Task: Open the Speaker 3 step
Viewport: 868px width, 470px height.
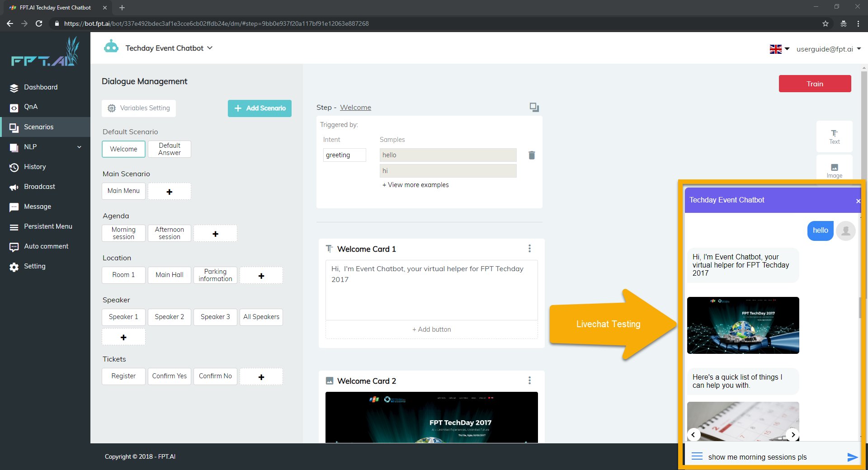Action: (215, 317)
